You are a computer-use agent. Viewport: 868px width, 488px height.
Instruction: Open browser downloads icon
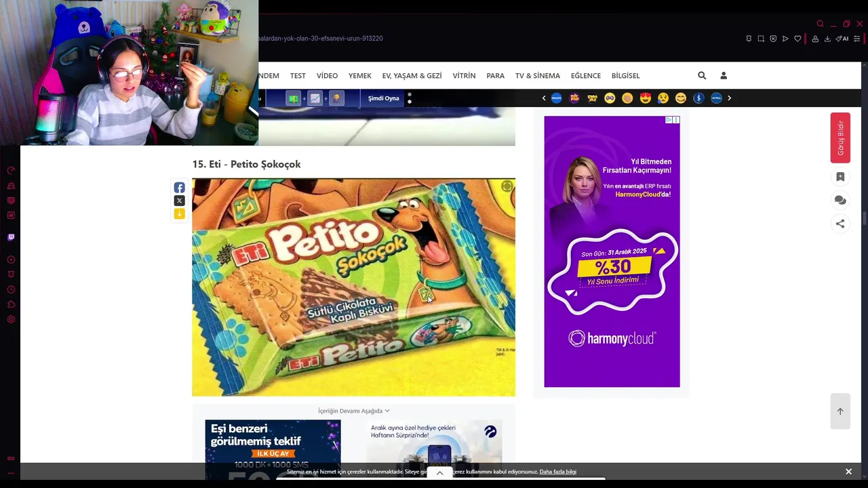[x=827, y=39]
